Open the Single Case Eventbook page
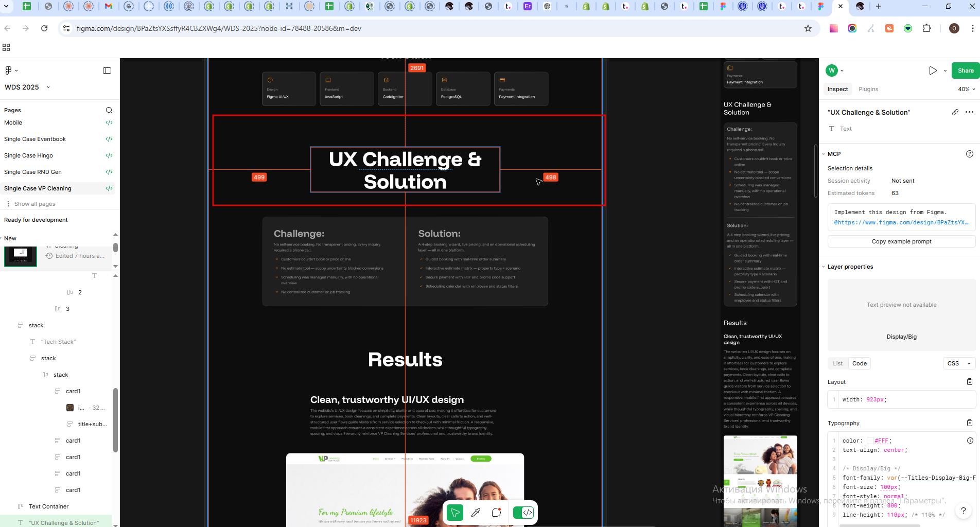Image resolution: width=980 pixels, height=527 pixels. pos(35,139)
